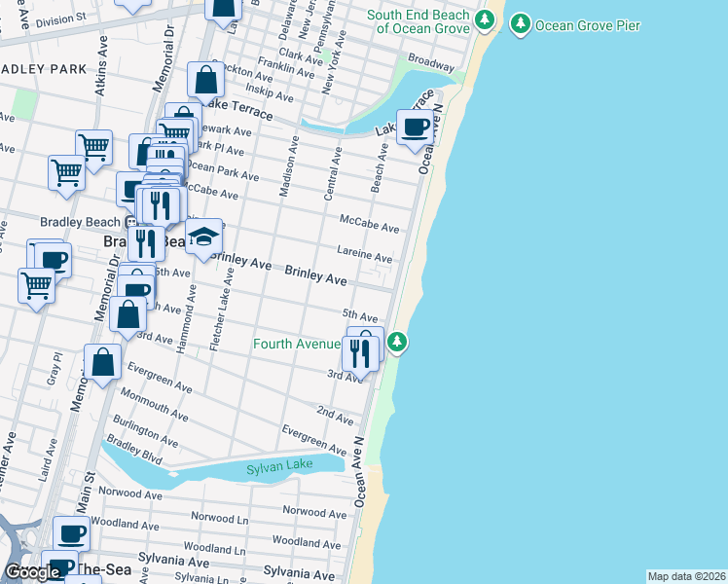Click the Bradley Beach train station icon
The height and width of the screenshot is (584, 728).
click(x=131, y=222)
